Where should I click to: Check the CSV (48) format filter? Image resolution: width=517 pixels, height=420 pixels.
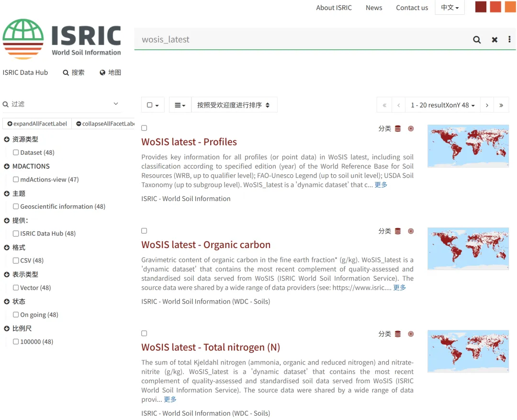click(x=16, y=261)
